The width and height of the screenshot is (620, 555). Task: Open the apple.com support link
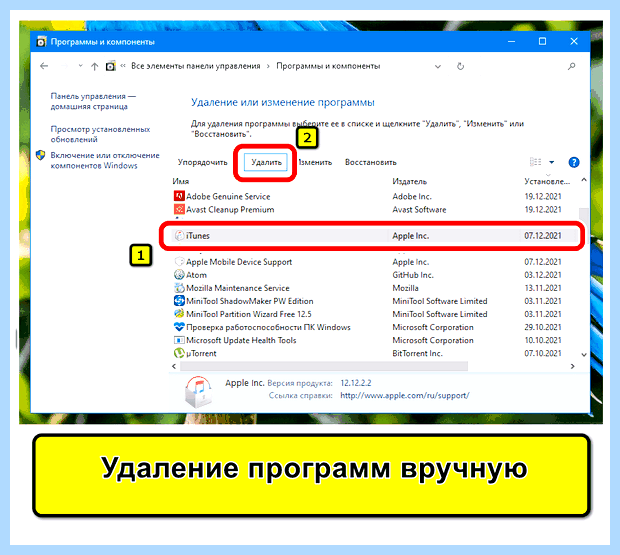(405, 395)
